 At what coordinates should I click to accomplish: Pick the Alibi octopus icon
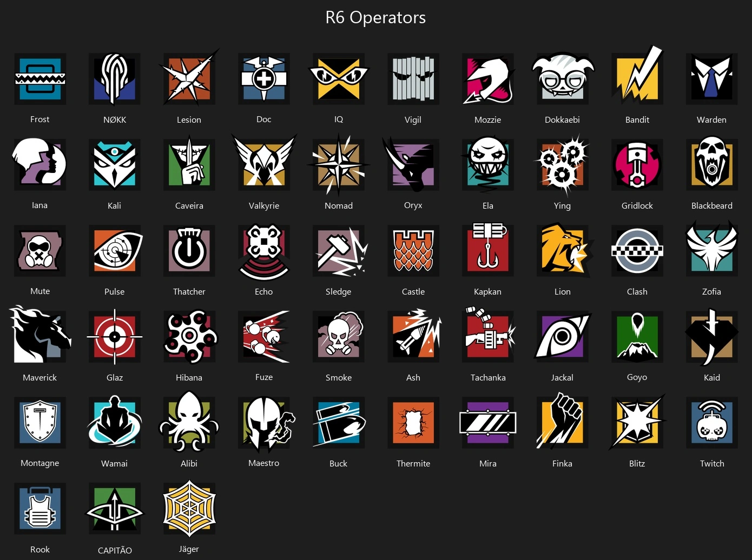pos(189,422)
